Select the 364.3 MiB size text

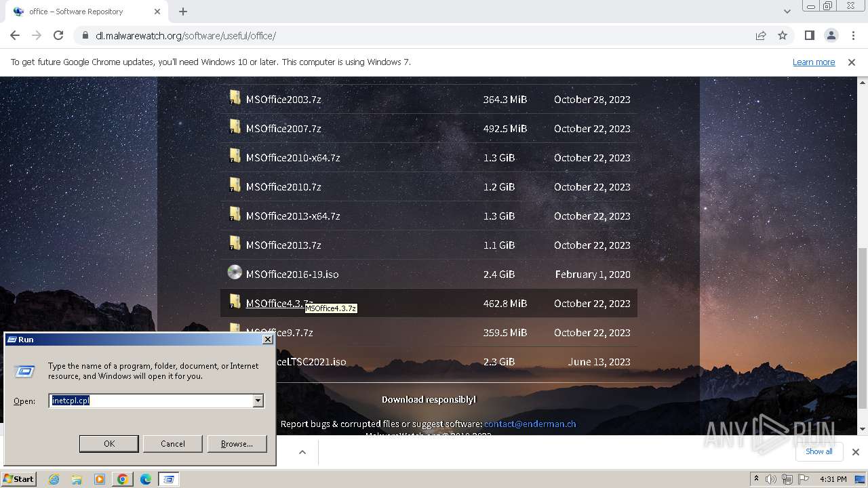coord(505,99)
